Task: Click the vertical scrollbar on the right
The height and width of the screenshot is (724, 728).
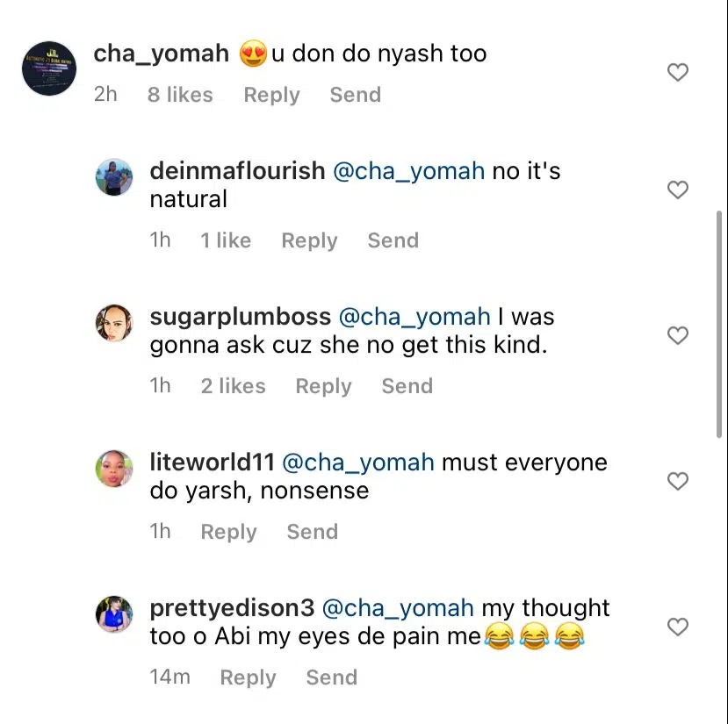Action: (718, 324)
